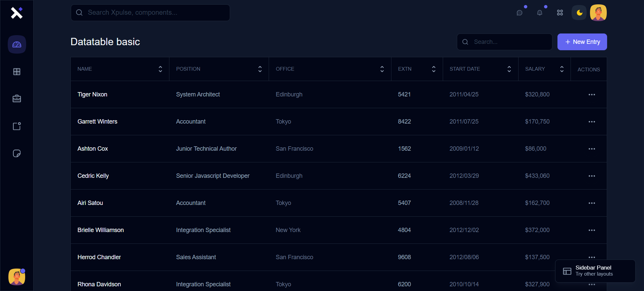Open the dashboard gauge icon in sidebar
The image size is (644, 291).
17,45
